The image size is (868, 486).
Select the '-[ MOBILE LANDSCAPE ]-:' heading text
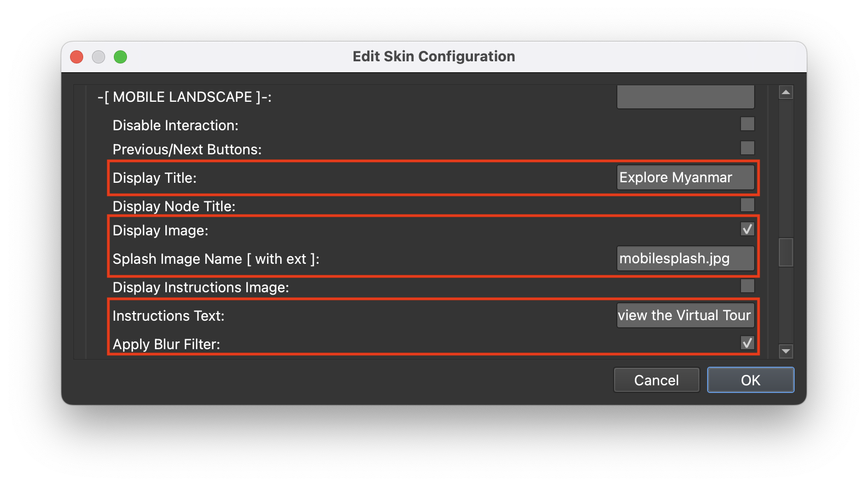pyautogui.click(x=184, y=97)
